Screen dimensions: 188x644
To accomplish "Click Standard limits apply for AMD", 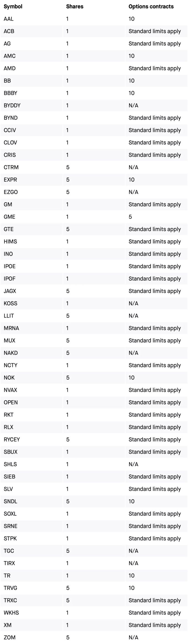I will (x=155, y=68).
